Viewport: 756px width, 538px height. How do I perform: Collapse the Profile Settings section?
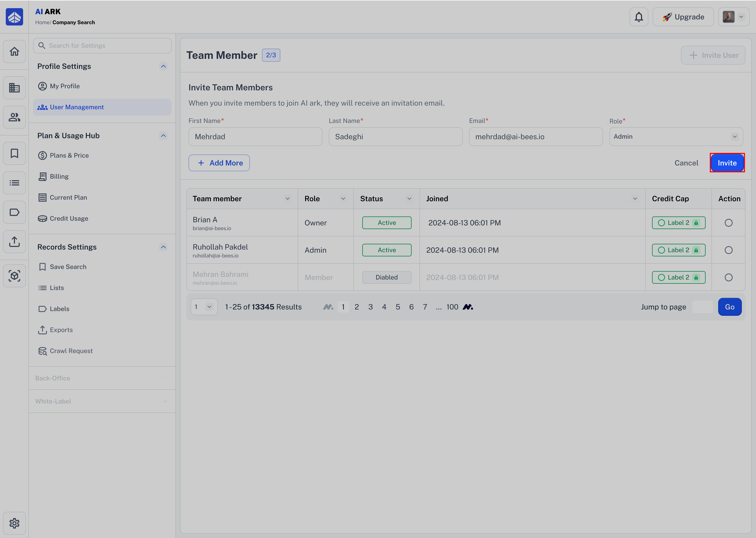163,66
